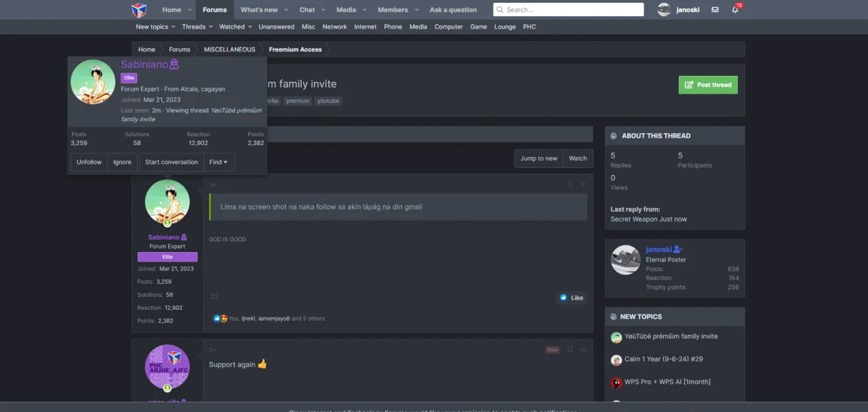The height and width of the screenshot is (412, 868).
Task: Expand the Media dropdown arrow in the main nav
Action: tap(364, 10)
